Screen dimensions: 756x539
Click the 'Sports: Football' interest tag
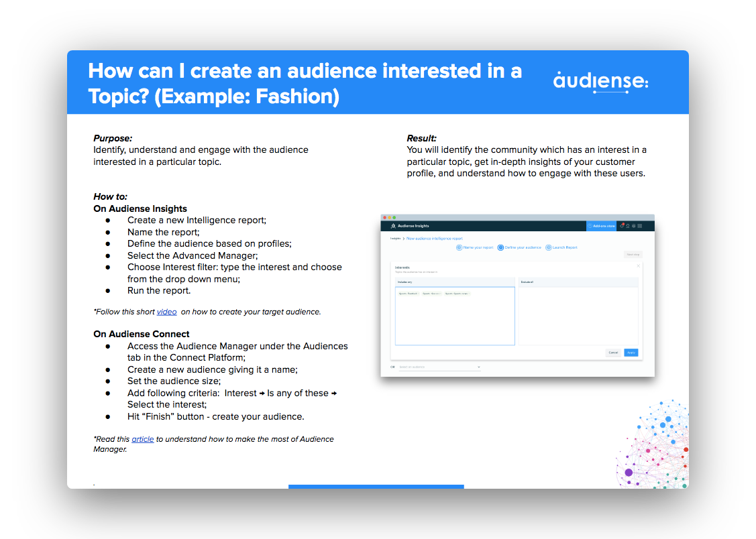(409, 294)
